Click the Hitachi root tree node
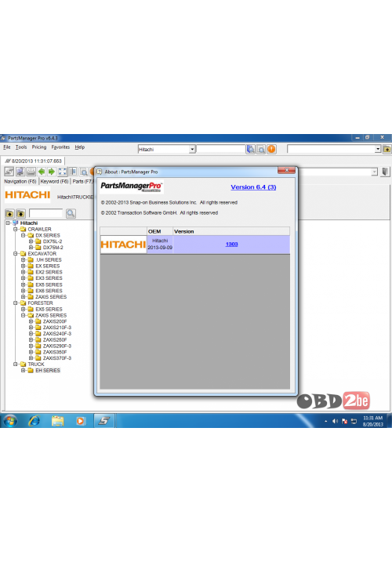The width and height of the screenshot is (392, 562). click(29, 223)
